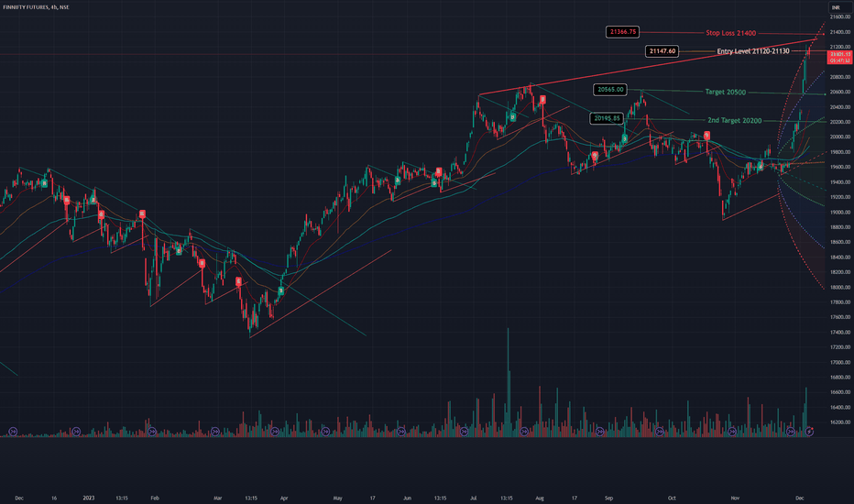Screen dimensions: 854x504
Task: Click the 18000.00 price axis label
Action: 840,287
